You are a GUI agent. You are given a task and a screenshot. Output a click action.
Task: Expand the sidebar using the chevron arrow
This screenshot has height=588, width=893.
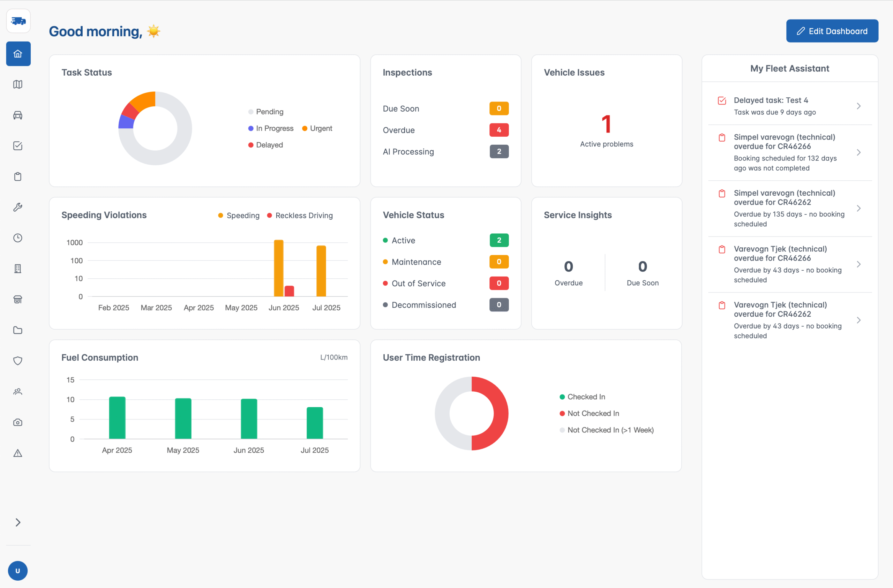click(18, 522)
